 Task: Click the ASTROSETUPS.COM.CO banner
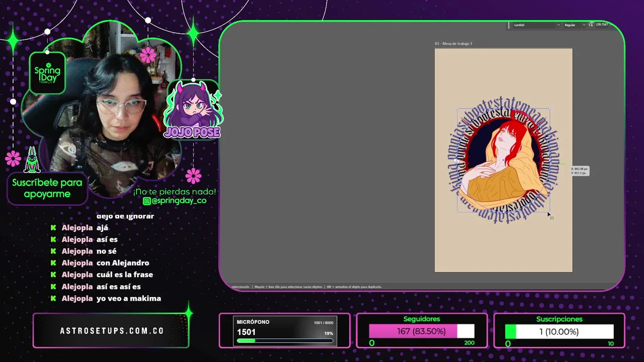tap(111, 331)
